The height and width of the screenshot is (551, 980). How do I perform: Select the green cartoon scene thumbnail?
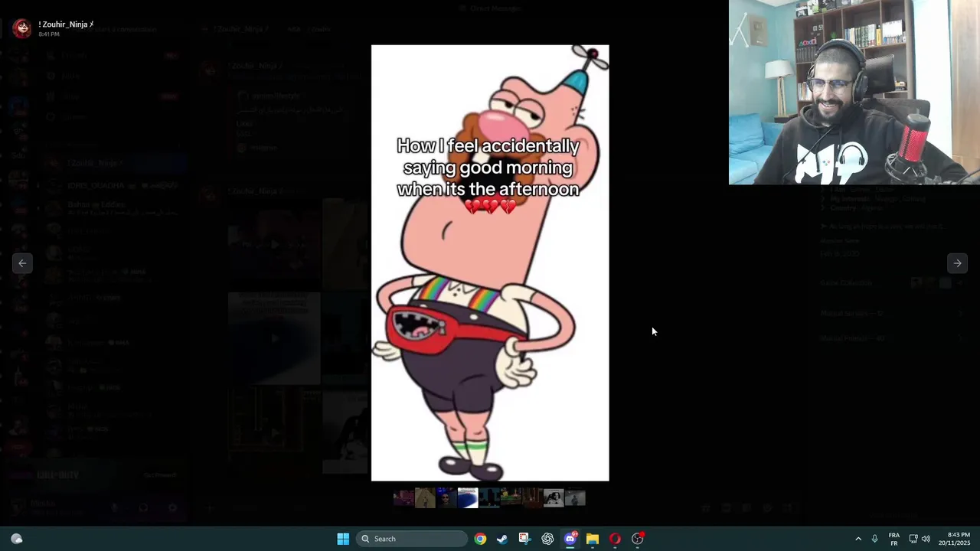tap(511, 498)
